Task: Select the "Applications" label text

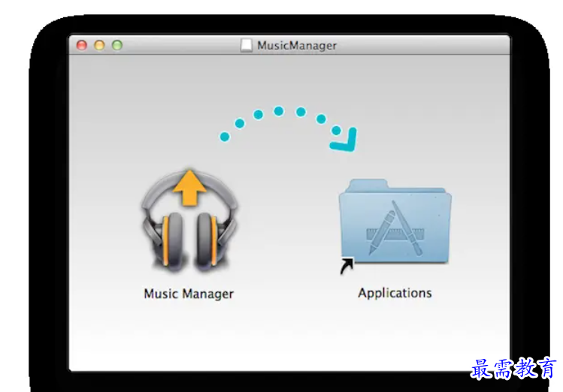Action: tap(395, 293)
